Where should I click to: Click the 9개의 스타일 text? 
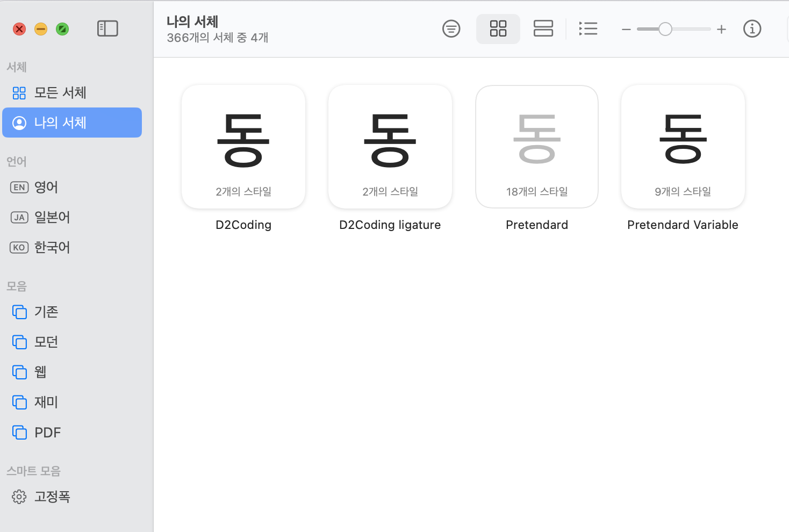pos(683,192)
